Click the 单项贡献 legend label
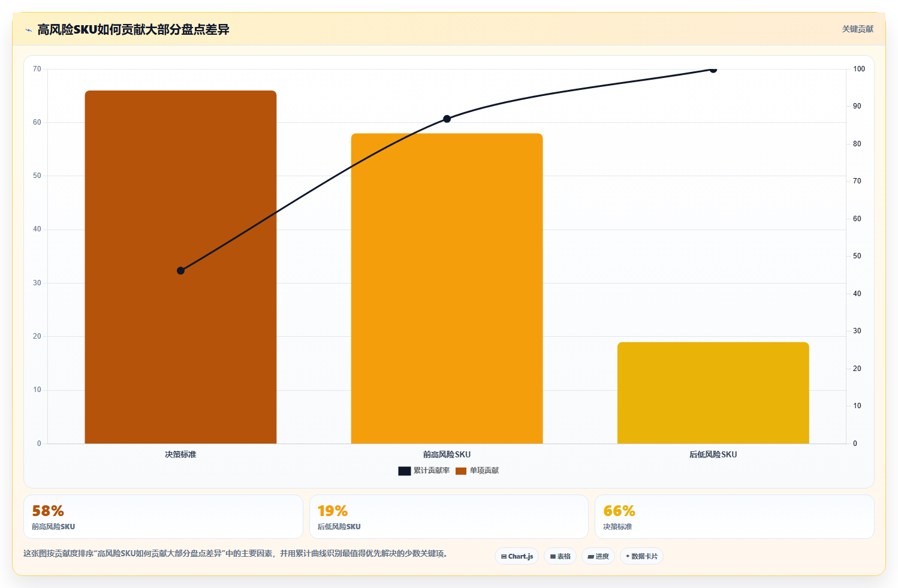The image size is (898, 588). 484,471
